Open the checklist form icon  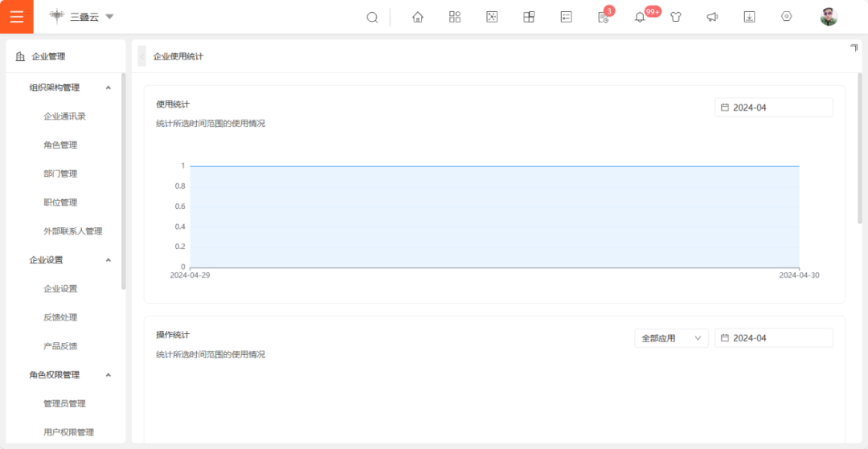[566, 17]
